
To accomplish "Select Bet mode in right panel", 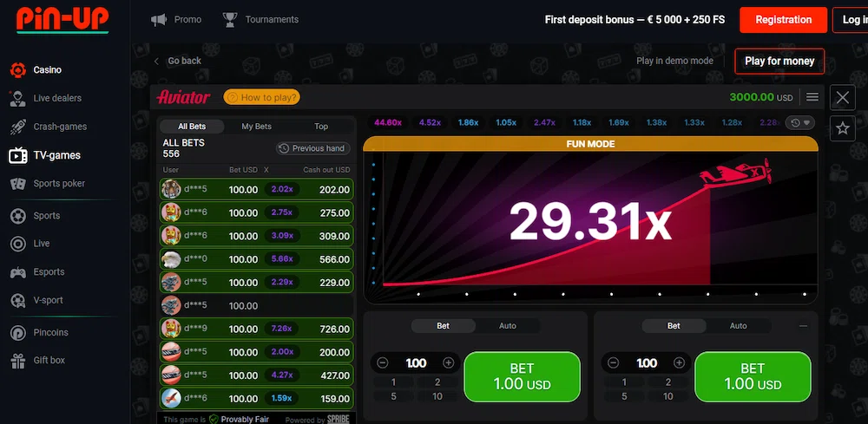I will pos(674,326).
